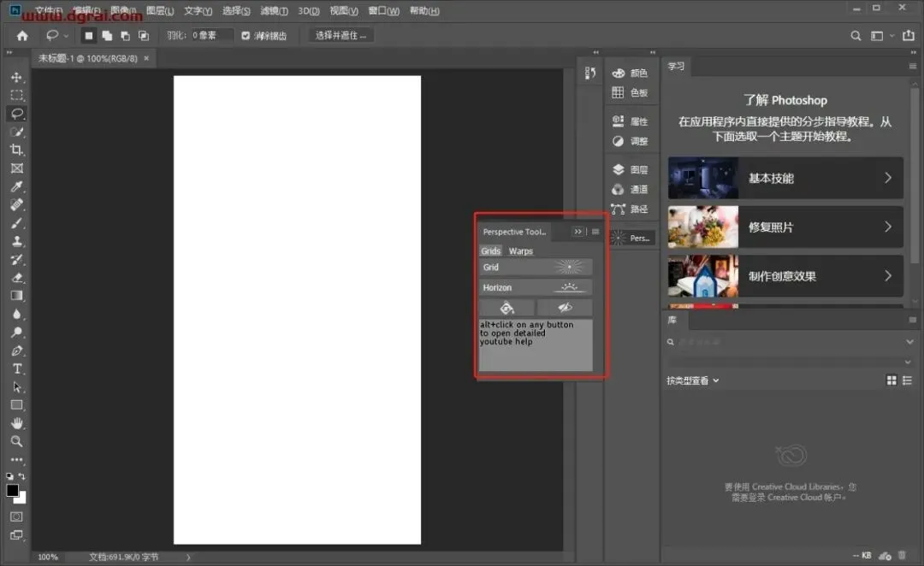Open the History panel icon

coord(589,73)
